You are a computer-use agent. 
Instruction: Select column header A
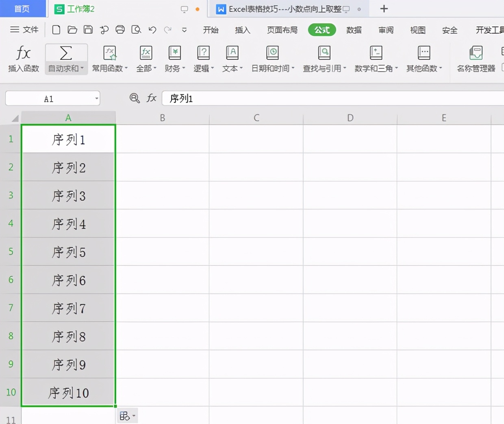point(68,118)
